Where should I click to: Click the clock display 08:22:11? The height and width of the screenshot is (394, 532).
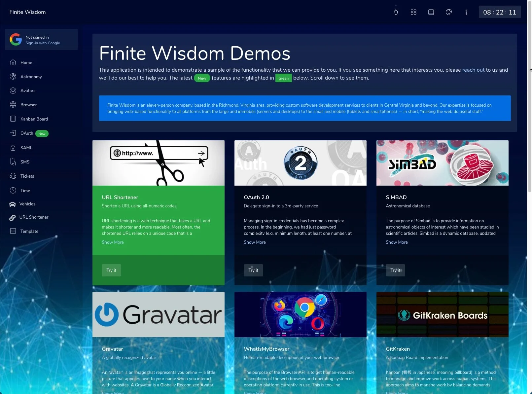[499, 12]
